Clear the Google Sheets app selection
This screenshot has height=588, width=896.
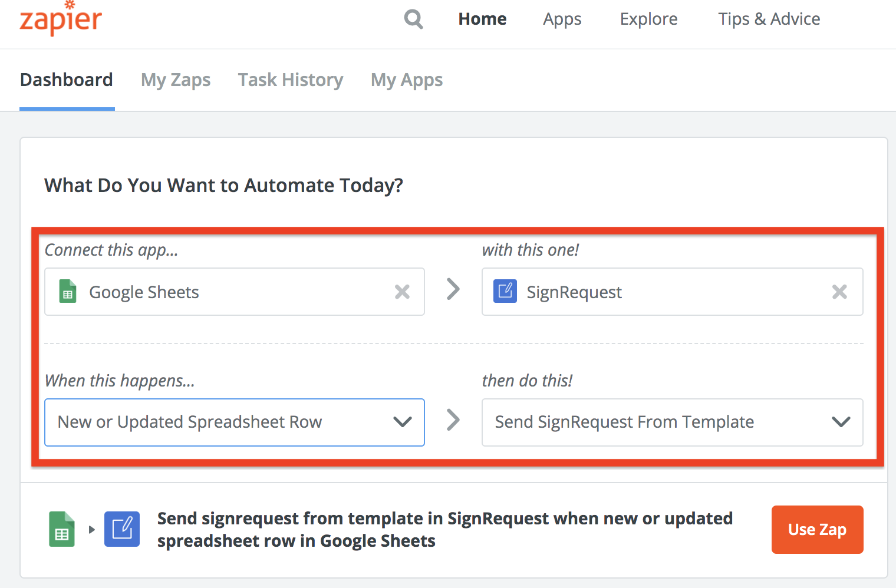(402, 292)
